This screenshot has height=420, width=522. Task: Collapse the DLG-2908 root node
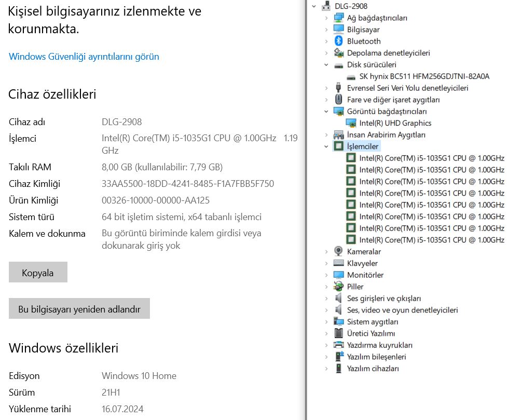coord(314,6)
